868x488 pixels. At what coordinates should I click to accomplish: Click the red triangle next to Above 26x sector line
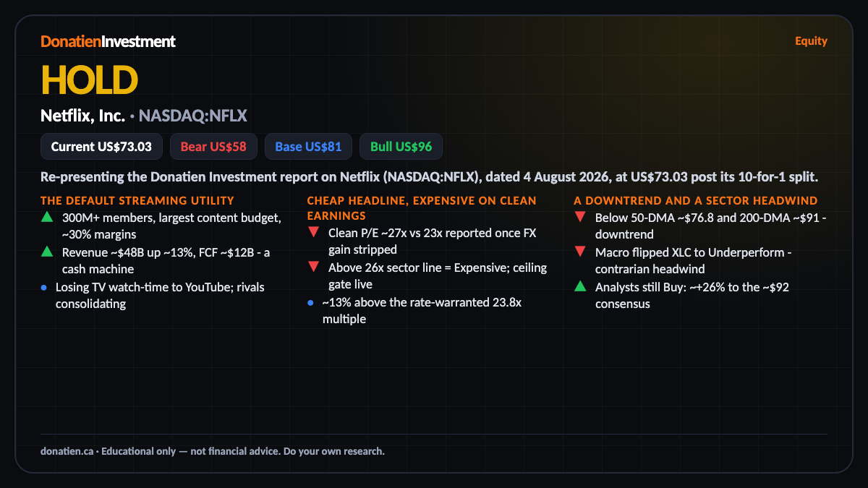[x=313, y=267]
